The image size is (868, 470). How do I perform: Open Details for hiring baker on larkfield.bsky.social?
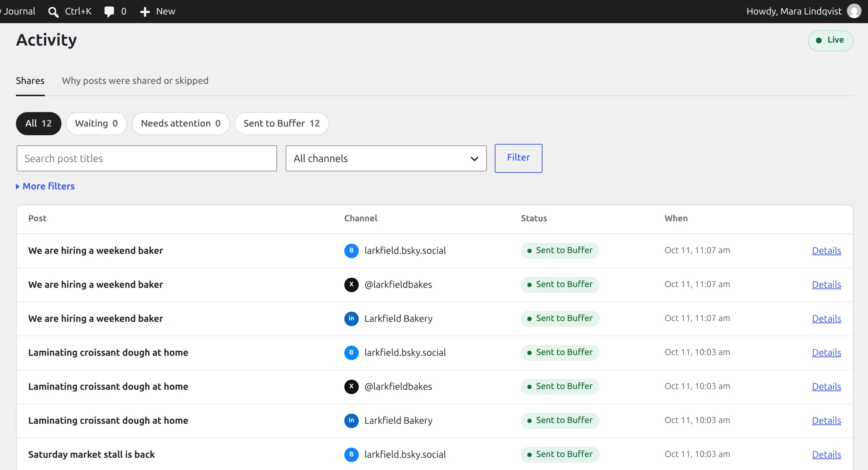[x=826, y=251]
